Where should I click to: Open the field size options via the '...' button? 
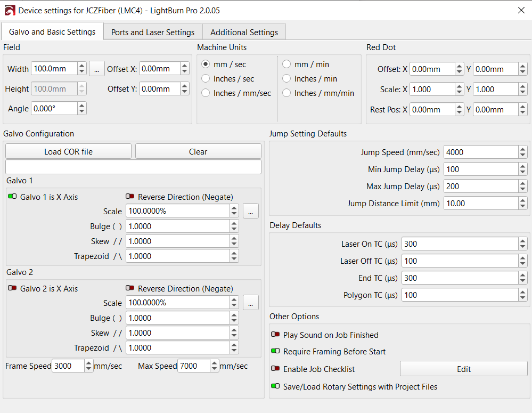pyautogui.click(x=96, y=68)
